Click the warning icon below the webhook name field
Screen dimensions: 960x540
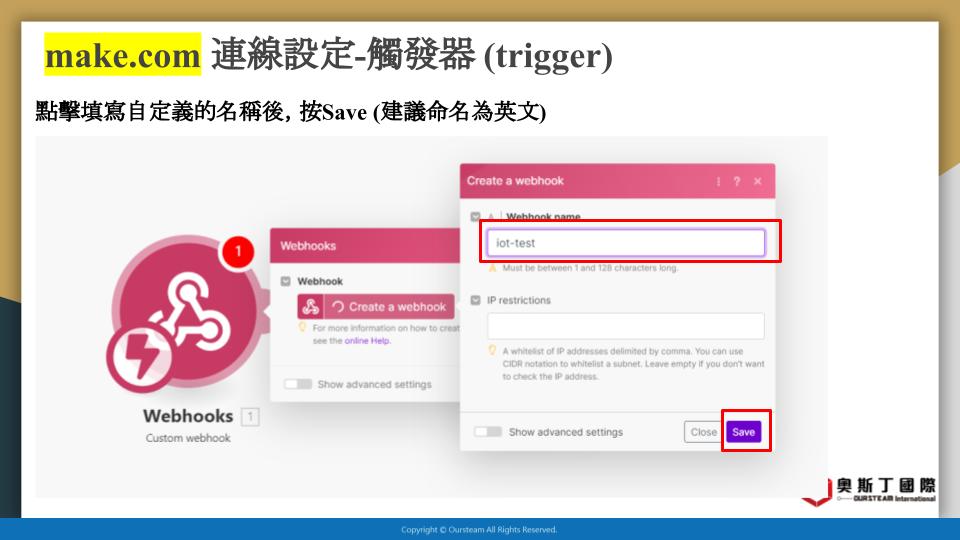(492, 268)
